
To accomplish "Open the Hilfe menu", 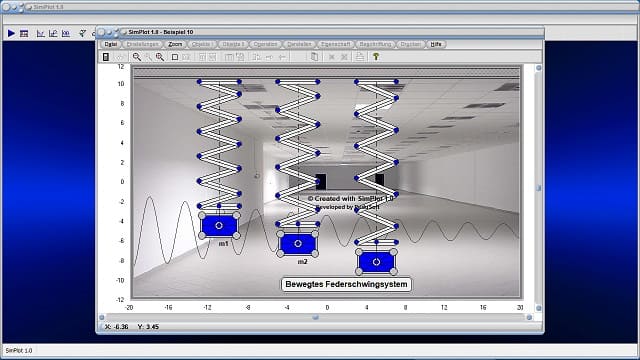I will 436,44.
